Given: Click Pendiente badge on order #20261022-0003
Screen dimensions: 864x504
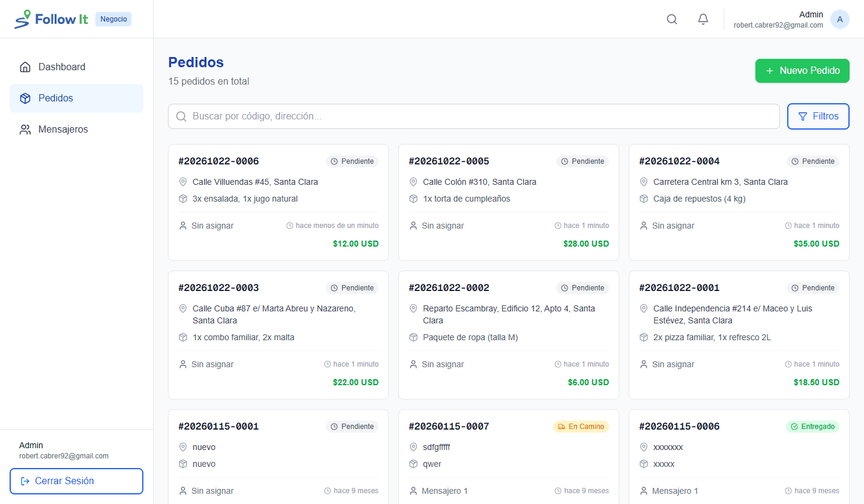Looking at the screenshot, I should pos(352,288).
